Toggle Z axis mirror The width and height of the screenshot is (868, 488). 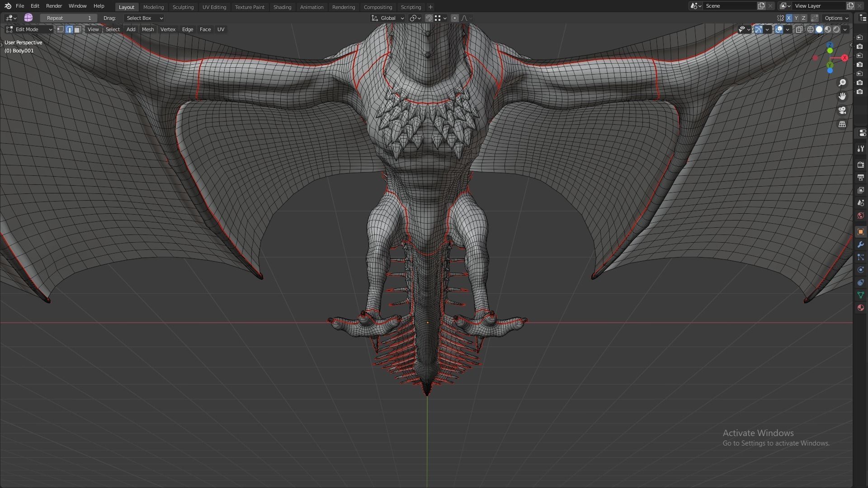tap(803, 18)
